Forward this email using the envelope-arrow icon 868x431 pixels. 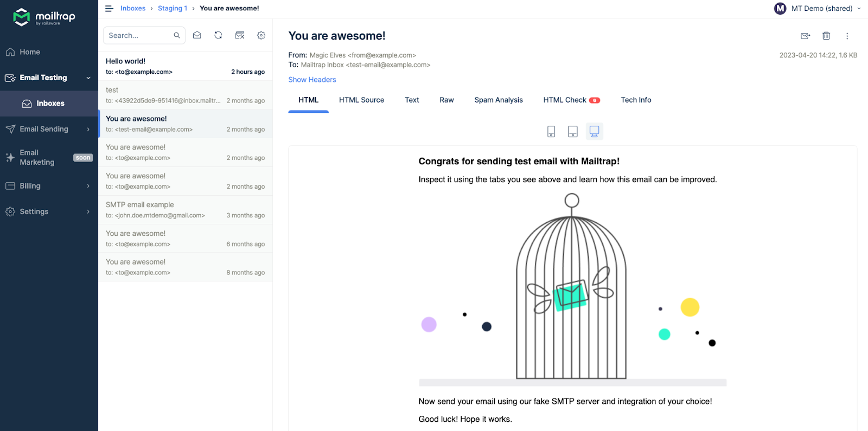(806, 36)
